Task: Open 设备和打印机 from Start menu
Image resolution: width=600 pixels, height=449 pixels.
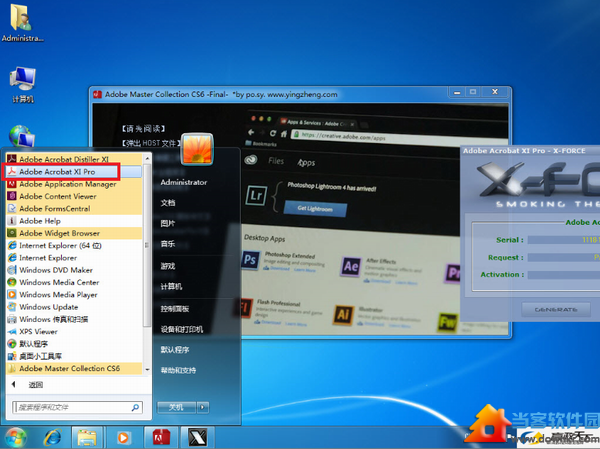Action: [182, 329]
